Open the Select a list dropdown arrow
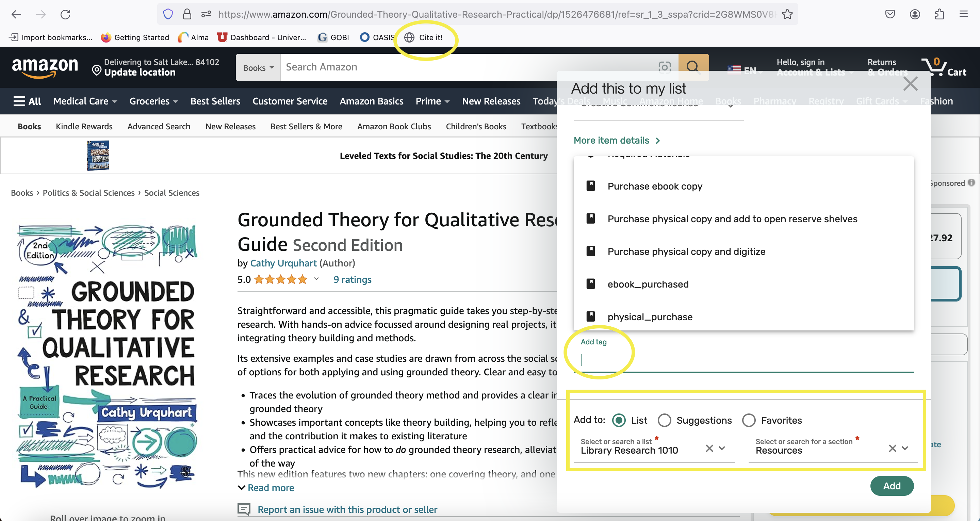 (x=722, y=448)
